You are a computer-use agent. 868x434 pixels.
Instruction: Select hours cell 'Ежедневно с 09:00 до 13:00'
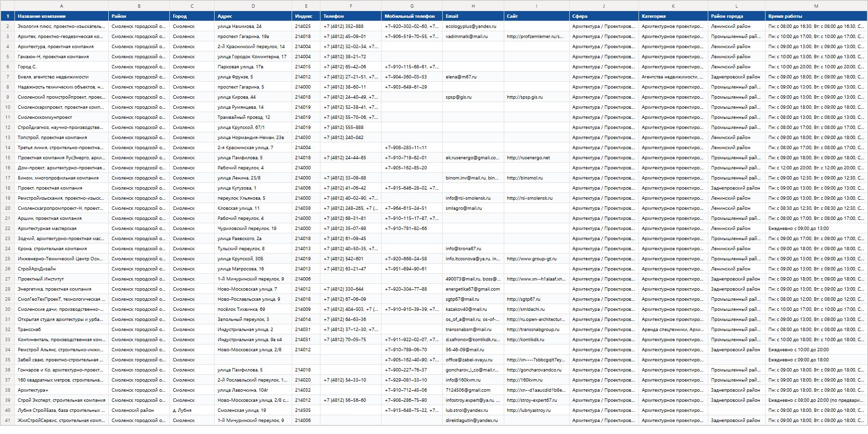click(x=816, y=228)
